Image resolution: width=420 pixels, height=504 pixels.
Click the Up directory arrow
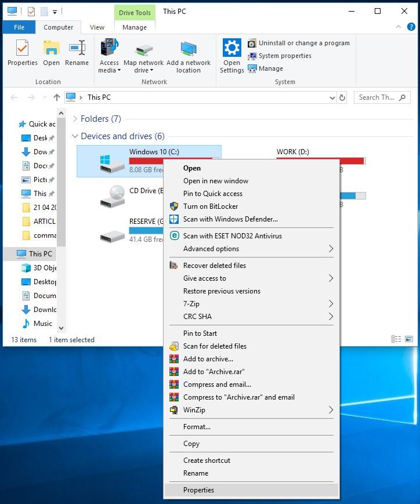[57, 97]
